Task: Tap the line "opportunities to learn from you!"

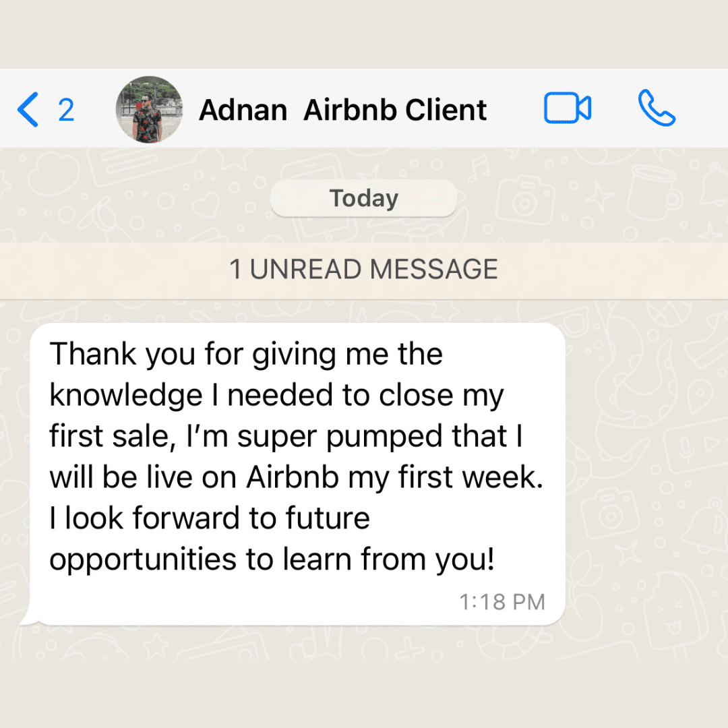Action: click(x=272, y=560)
